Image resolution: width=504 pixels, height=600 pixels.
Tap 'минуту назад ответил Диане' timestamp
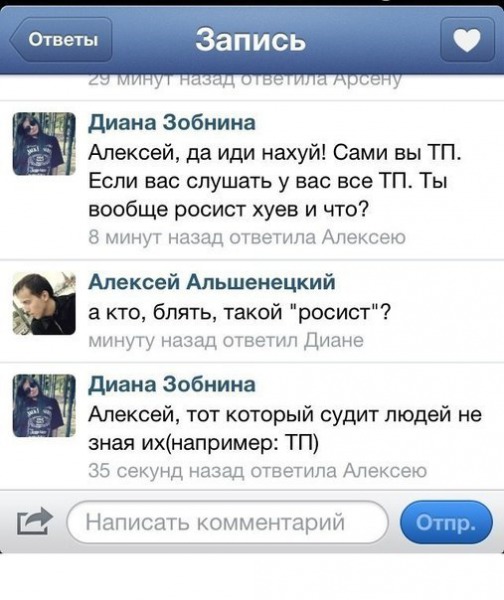[226, 340]
